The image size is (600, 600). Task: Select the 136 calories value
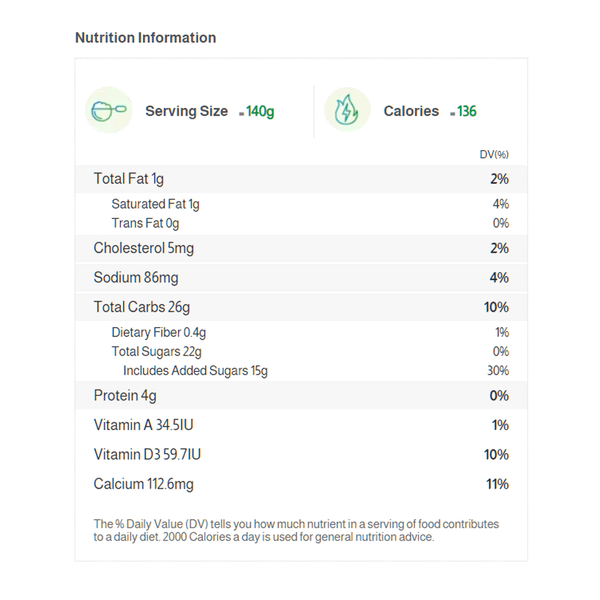(465, 112)
